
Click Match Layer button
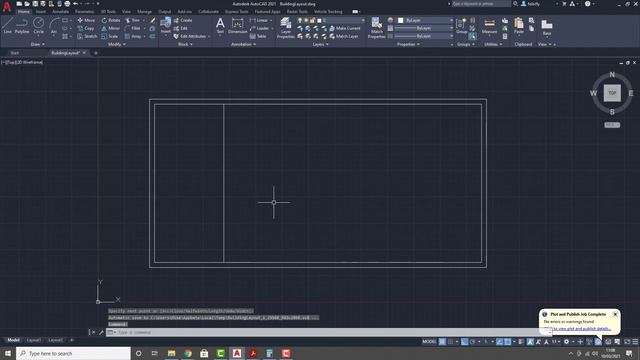(344, 36)
